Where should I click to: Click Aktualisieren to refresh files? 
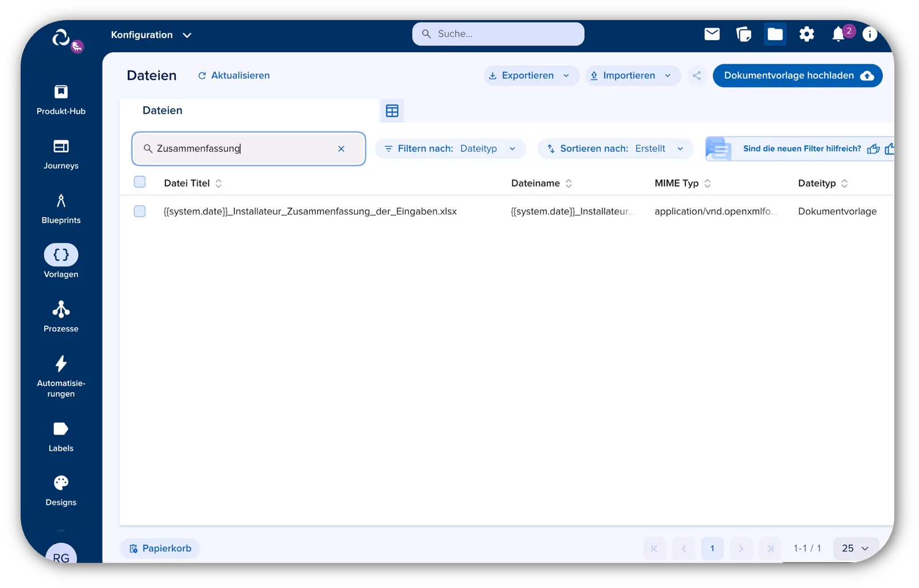(234, 76)
